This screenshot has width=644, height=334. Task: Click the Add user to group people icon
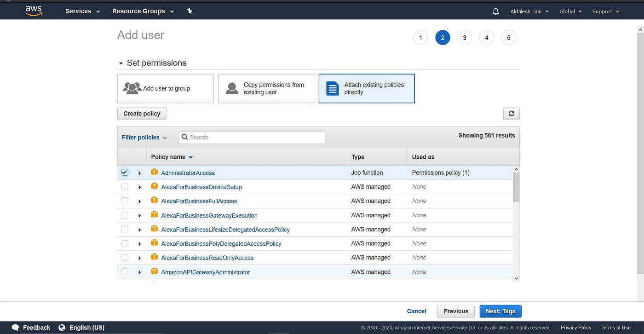pos(132,88)
